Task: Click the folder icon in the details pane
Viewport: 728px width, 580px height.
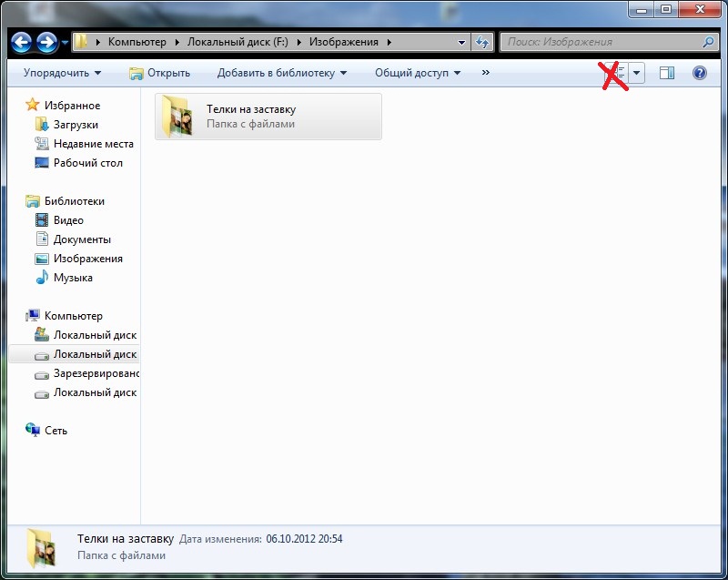Action: (x=41, y=548)
